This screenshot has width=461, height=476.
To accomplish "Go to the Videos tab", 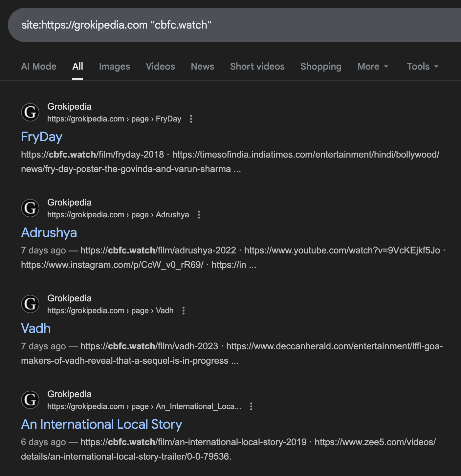I will pyautogui.click(x=160, y=67).
